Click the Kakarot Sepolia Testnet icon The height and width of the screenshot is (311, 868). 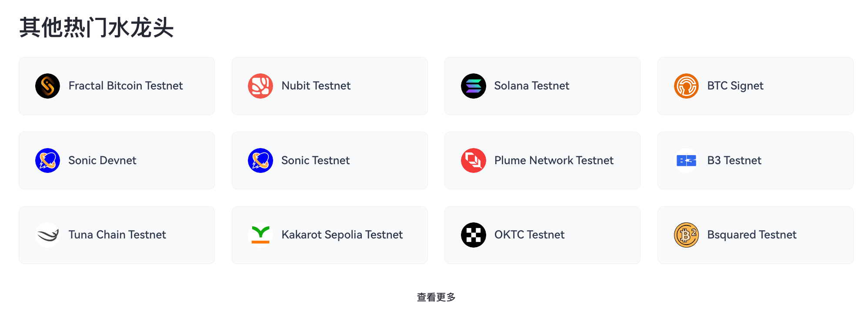coord(260,235)
